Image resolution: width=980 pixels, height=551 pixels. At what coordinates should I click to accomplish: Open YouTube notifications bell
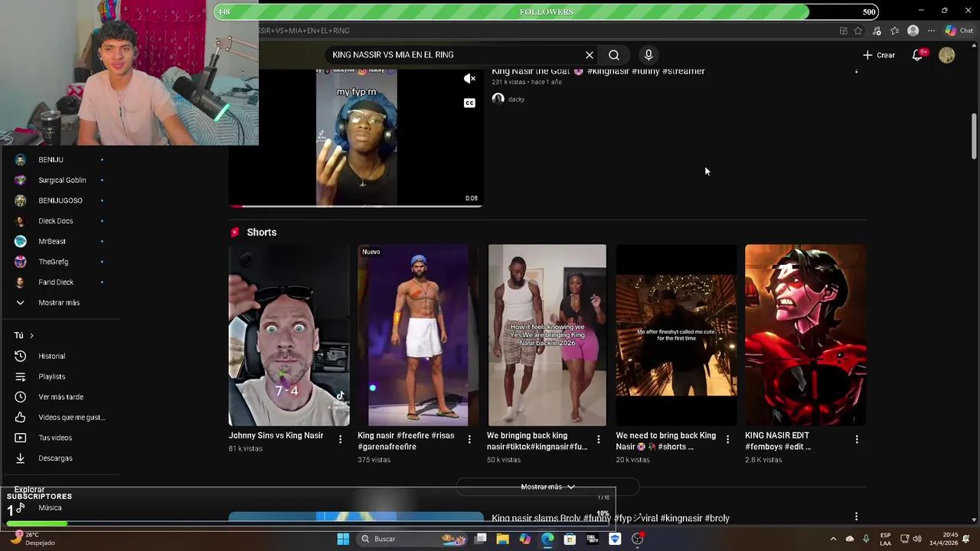(917, 55)
